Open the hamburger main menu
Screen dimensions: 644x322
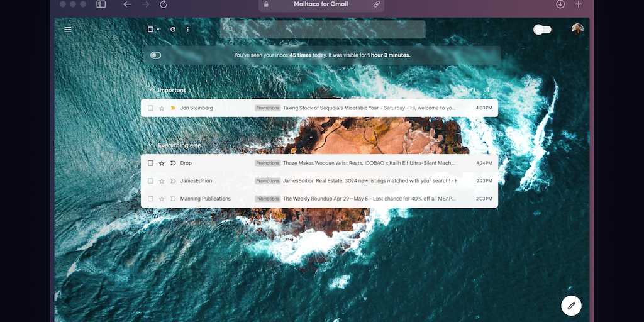pos(68,30)
